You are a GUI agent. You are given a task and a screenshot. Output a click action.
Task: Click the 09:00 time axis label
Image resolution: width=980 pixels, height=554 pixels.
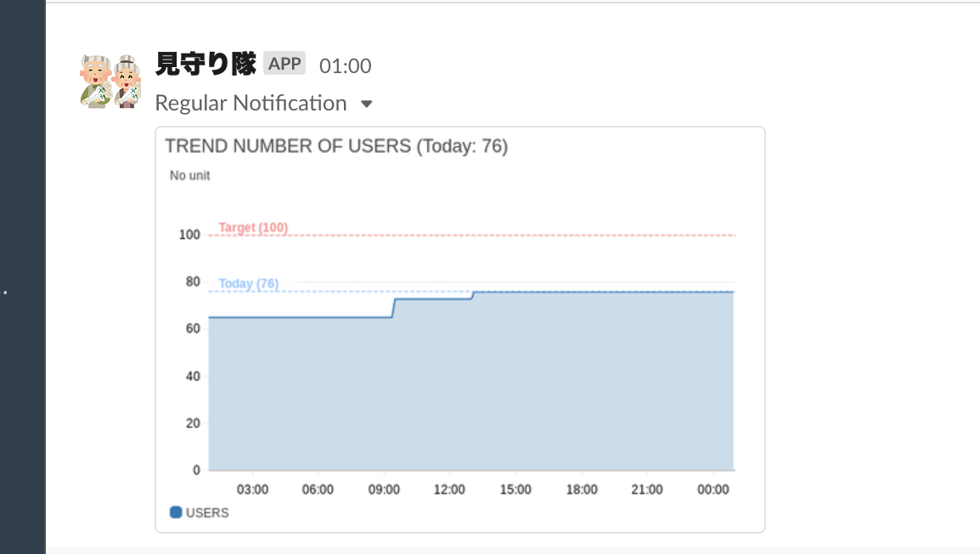pyautogui.click(x=384, y=489)
